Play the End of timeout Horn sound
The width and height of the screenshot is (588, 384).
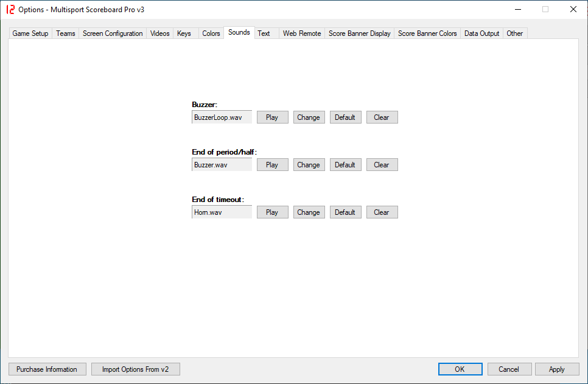pos(272,212)
